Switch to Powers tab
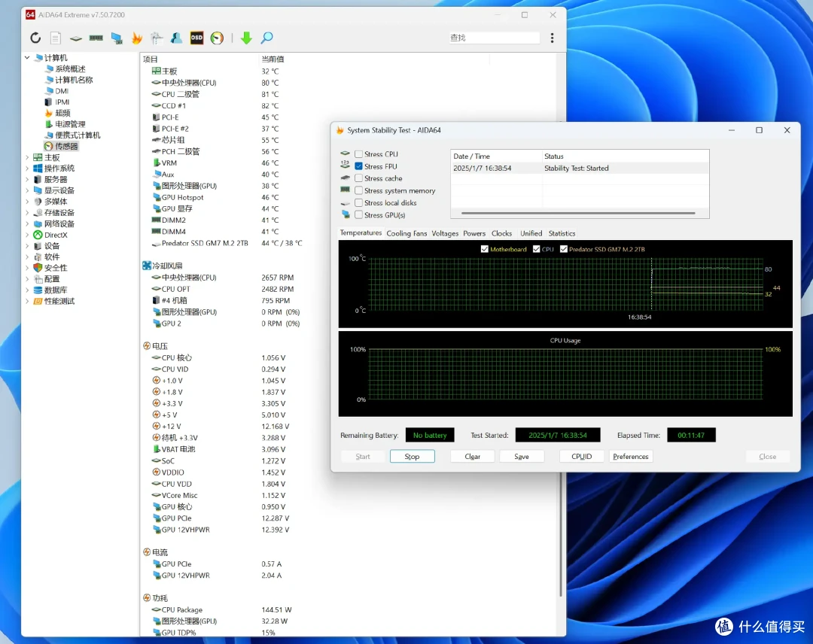 coord(474,234)
